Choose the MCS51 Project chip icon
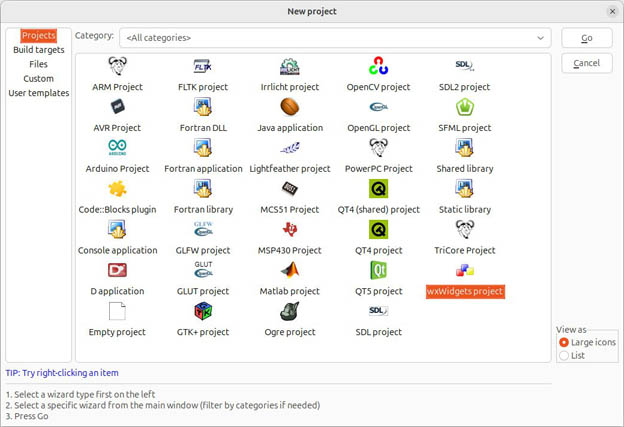The image size is (624, 427). pos(290,188)
